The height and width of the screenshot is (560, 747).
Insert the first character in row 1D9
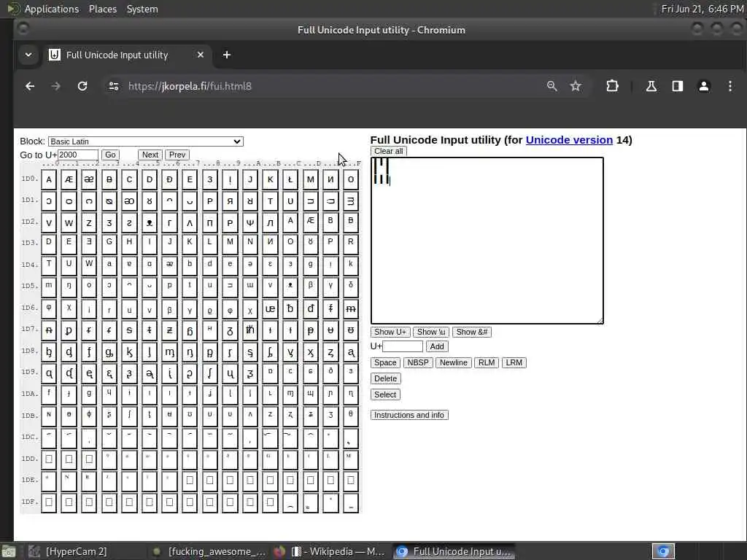click(x=49, y=373)
